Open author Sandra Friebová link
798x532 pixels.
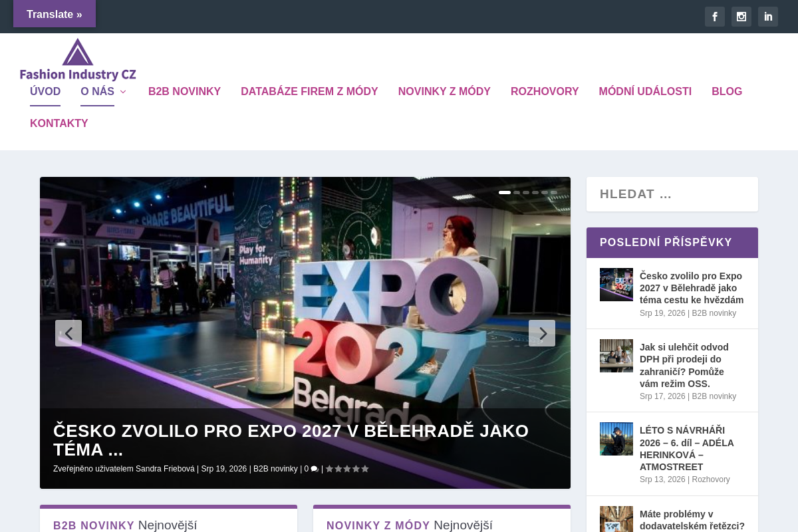coord(165,469)
